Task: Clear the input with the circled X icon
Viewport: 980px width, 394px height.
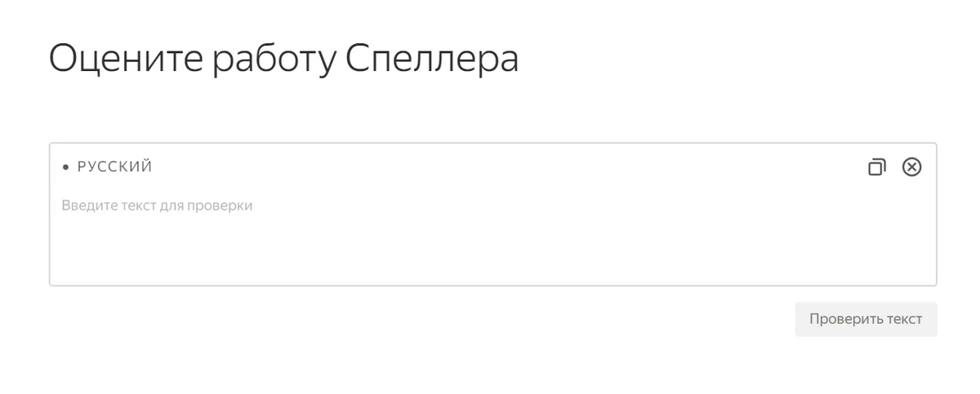Action: (911, 167)
